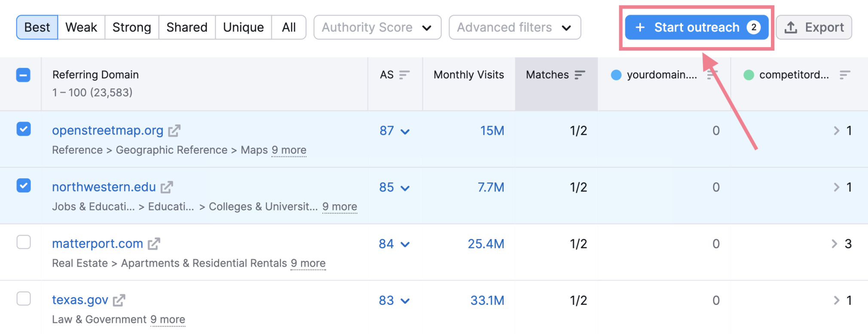
Task: Click the Start outreach button
Action: (x=697, y=27)
